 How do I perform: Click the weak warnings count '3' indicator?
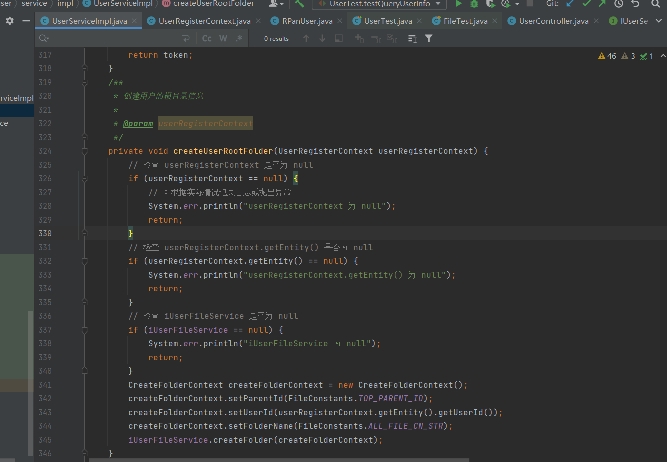click(x=628, y=56)
